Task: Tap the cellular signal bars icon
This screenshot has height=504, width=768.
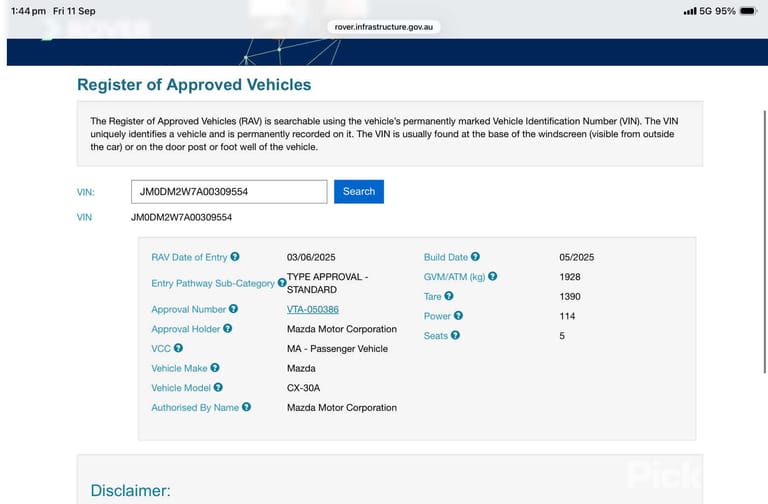Action: pos(690,11)
